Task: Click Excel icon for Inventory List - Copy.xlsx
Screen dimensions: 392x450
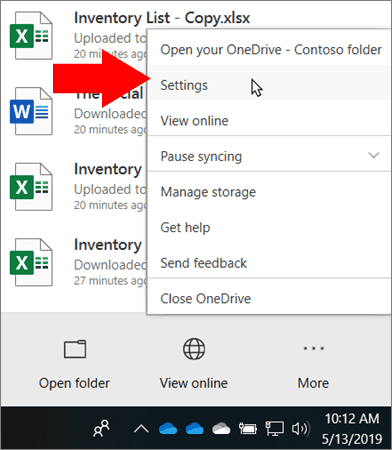Action: (31, 35)
